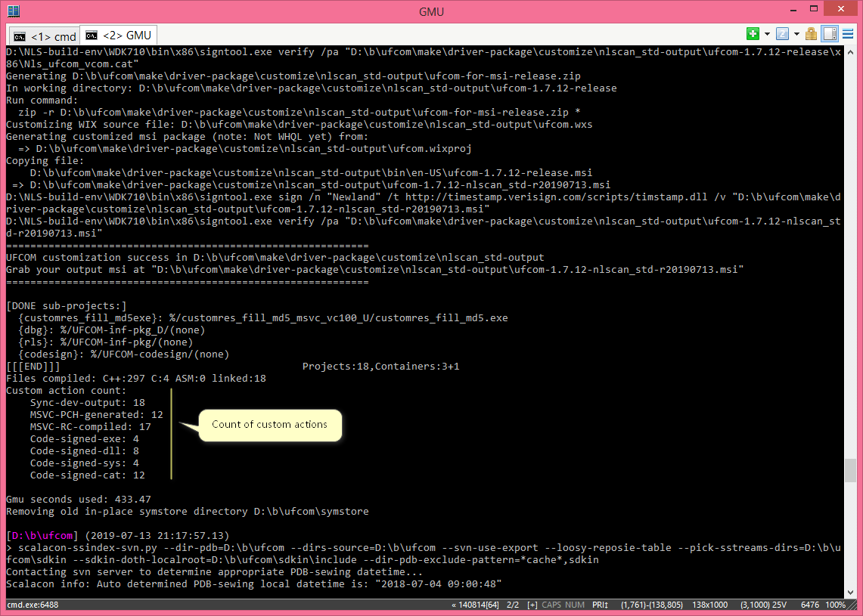This screenshot has width=863, height=616.
Task: Click the "Projects:18,Containers:3+1" text
Action: [x=381, y=367]
